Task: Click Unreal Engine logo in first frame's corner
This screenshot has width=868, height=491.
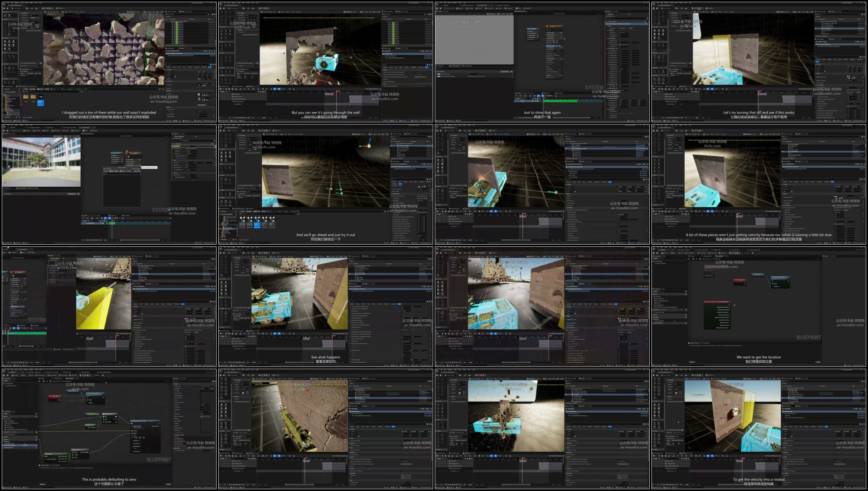Action: coord(4,4)
